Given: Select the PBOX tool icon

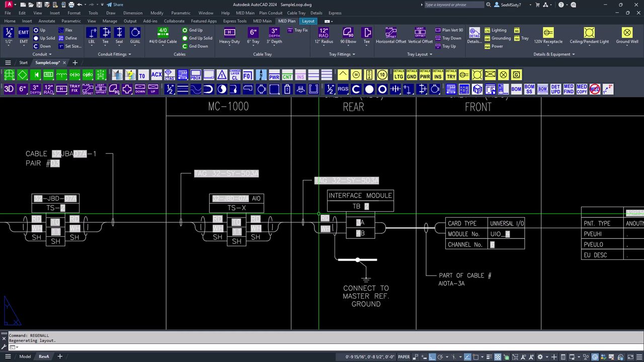Looking at the screenshot, I should point(196,75).
